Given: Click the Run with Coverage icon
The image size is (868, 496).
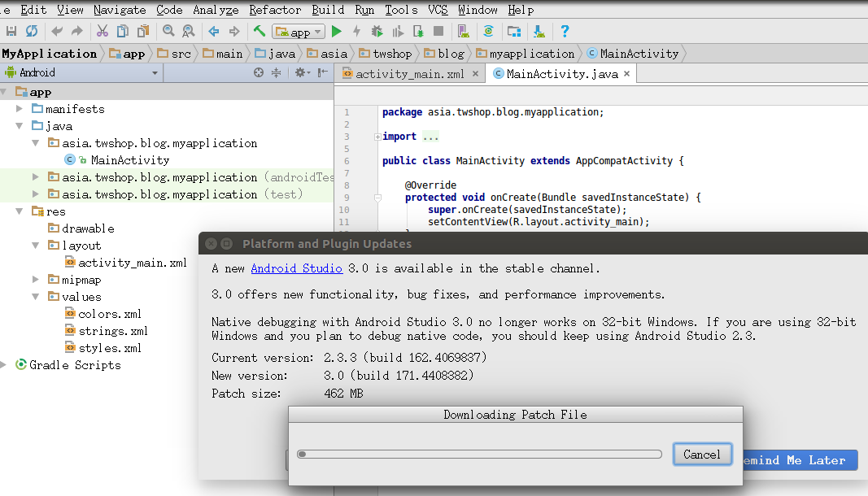Looking at the screenshot, I should click(x=398, y=32).
